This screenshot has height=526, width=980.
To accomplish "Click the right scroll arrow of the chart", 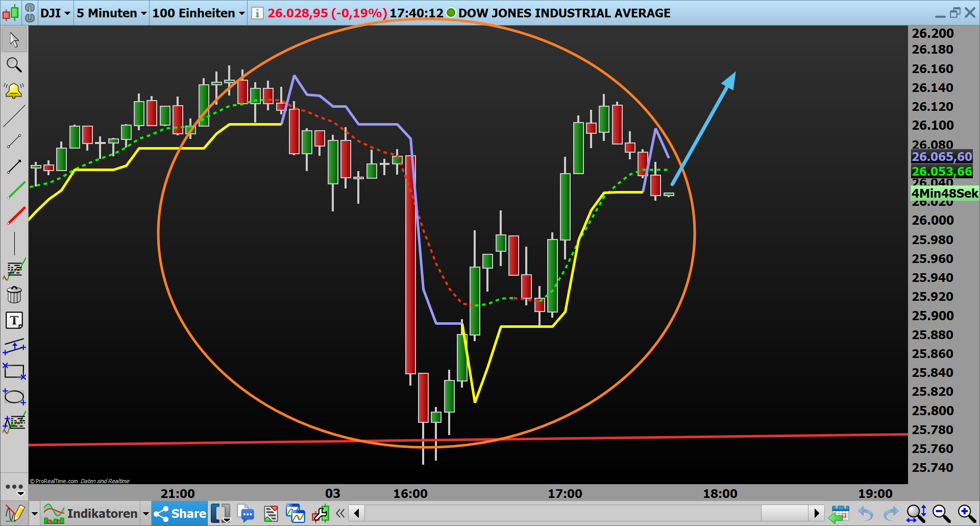I will pos(817,513).
